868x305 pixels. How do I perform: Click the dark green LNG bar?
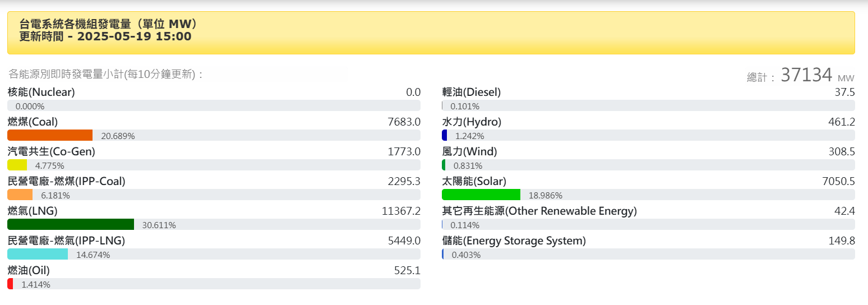(x=71, y=224)
